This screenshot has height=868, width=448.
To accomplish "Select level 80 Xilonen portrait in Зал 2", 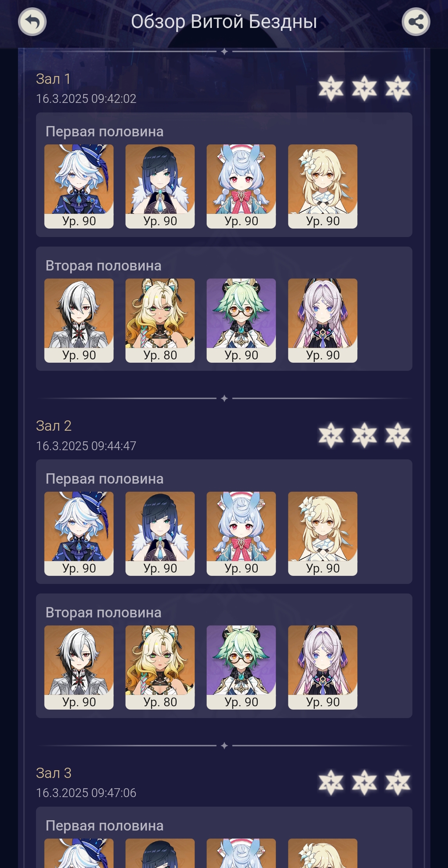I will click(160, 667).
